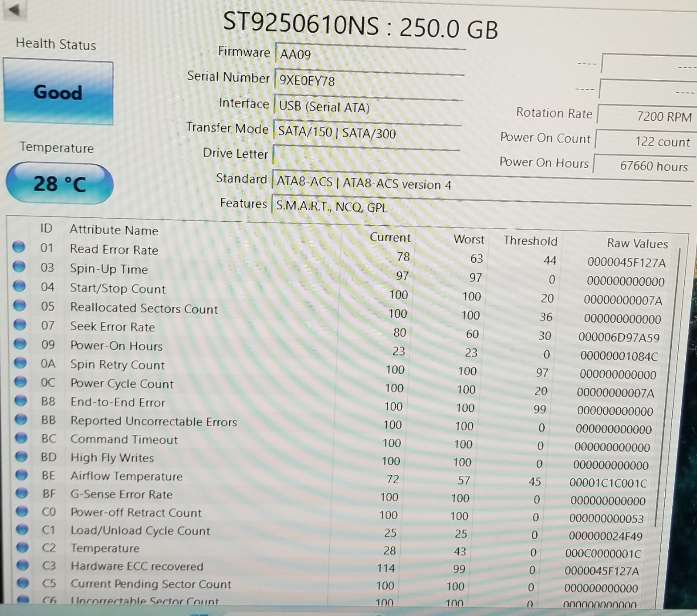The width and height of the screenshot is (697, 616).
Task: Click raw value 00001C1C001C for Airflow Temperature
Action: (x=608, y=483)
